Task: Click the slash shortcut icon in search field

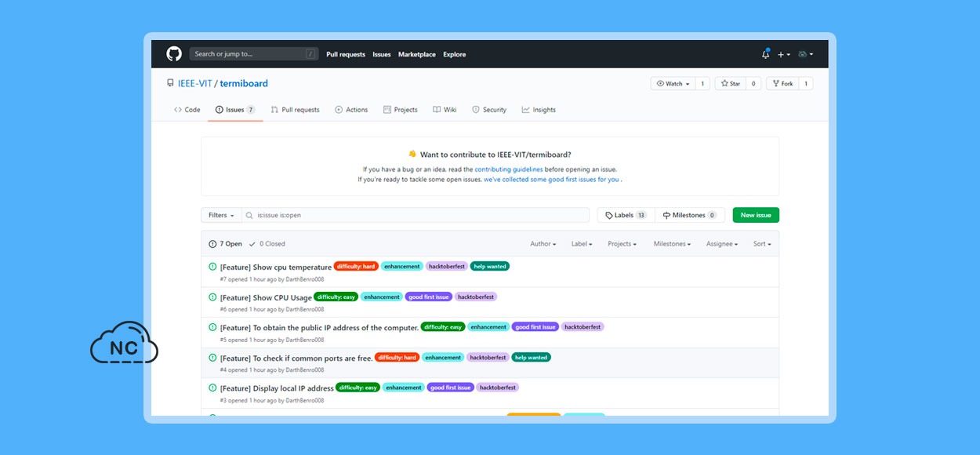Action: click(x=311, y=54)
